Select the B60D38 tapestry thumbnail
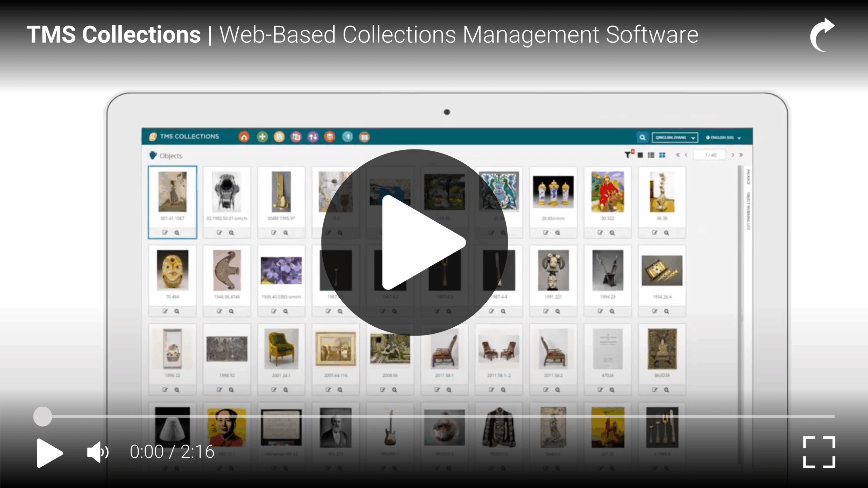Screen dimensions: 868x488 coord(662,349)
